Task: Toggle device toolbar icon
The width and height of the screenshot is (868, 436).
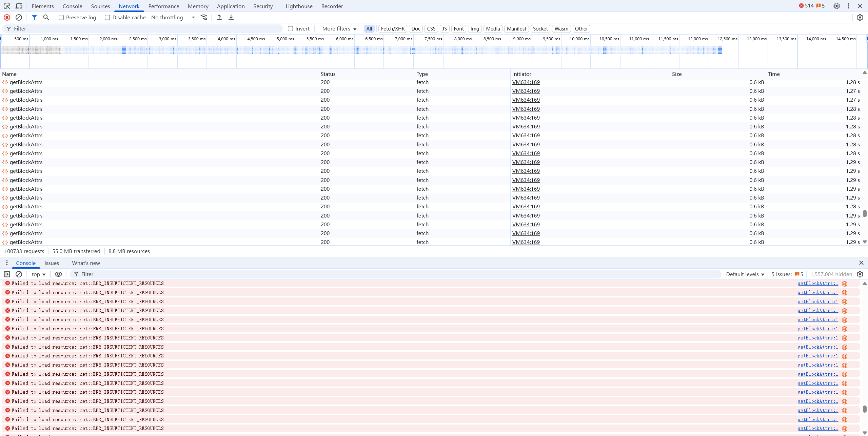Action: click(19, 6)
